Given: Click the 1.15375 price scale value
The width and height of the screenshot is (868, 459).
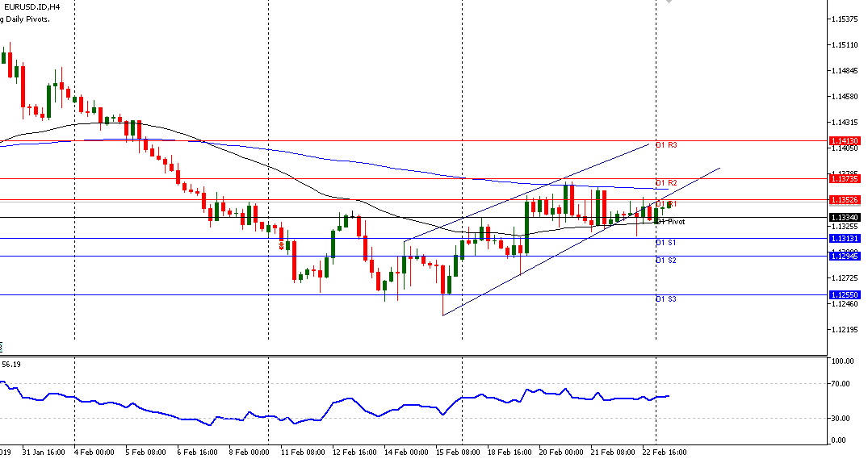Looking at the screenshot, I should click(845, 19).
